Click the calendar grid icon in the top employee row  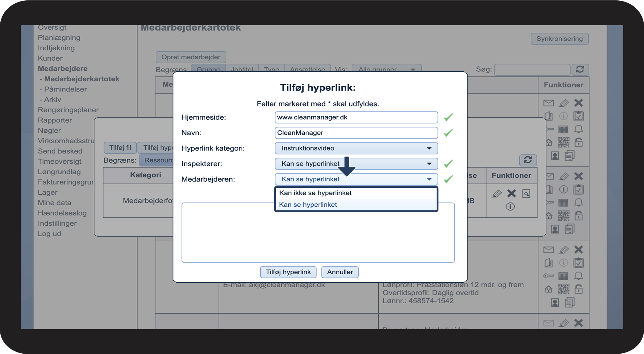(x=563, y=129)
